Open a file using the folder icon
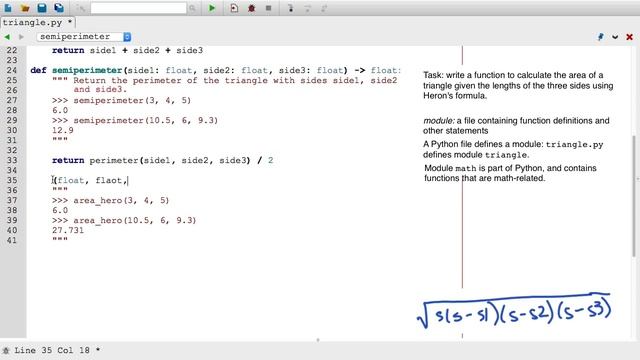Viewport: 640px width, 360px height. click(x=25, y=8)
